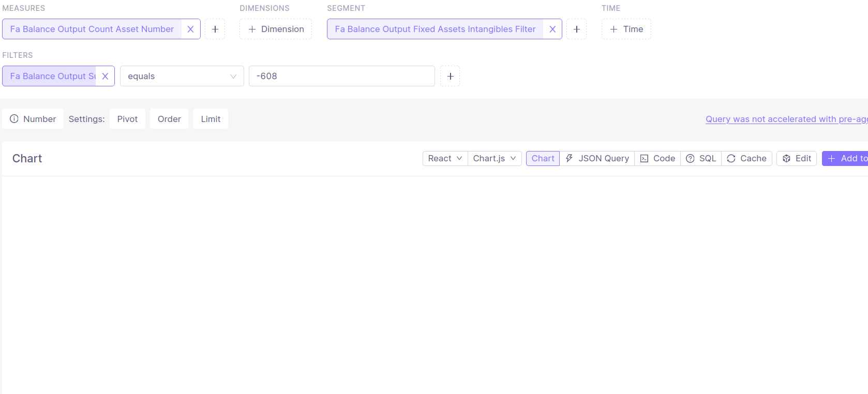The height and width of the screenshot is (394, 868).
Task: Focus the filter value field containing -608
Action: click(342, 76)
